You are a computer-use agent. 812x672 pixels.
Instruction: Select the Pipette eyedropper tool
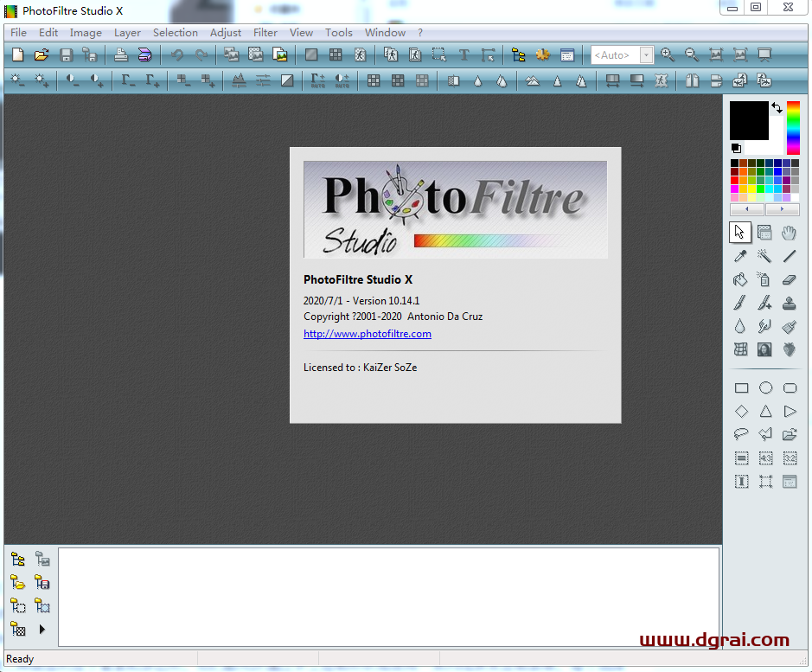[740, 256]
